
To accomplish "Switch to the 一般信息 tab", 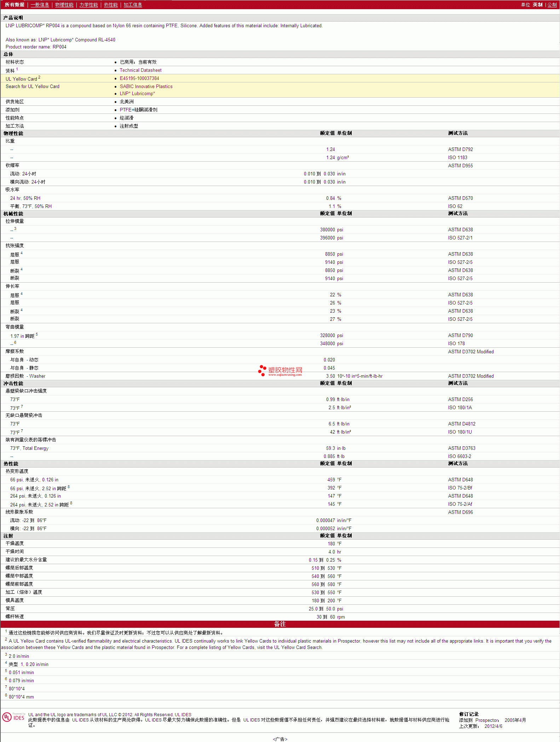I will pyautogui.click(x=40, y=5).
